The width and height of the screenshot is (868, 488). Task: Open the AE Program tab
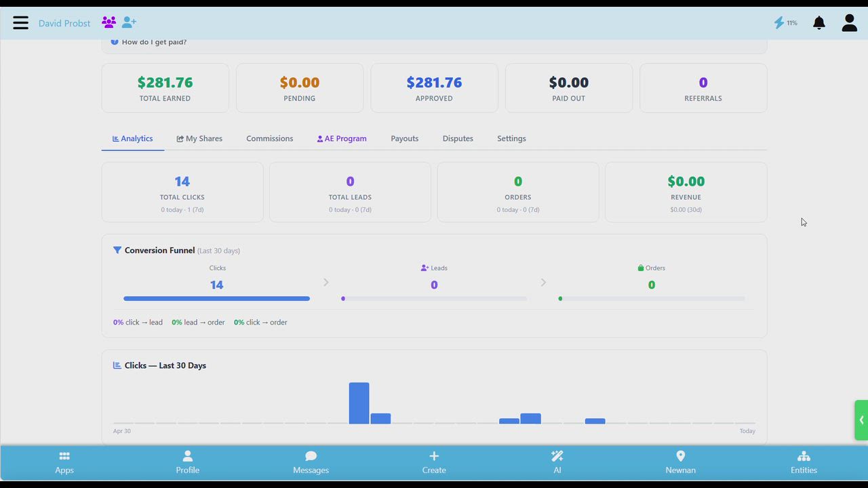[x=342, y=138]
